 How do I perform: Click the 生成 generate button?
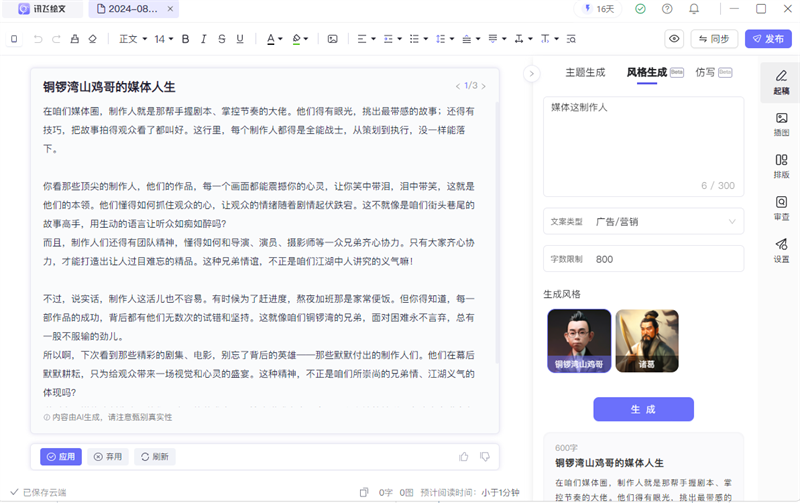click(643, 409)
